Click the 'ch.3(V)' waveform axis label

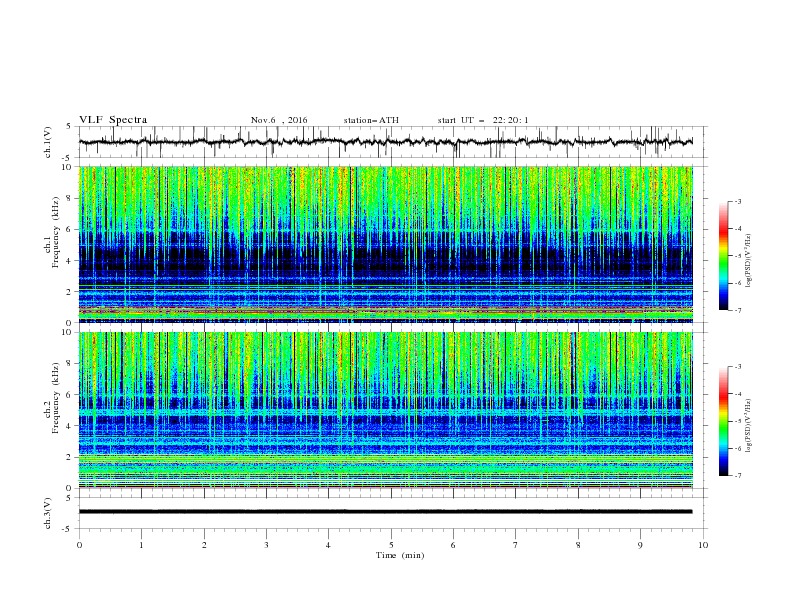48,513
